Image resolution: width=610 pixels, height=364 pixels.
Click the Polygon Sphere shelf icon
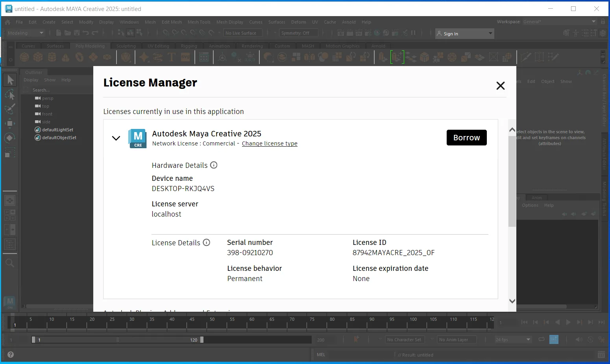[24, 57]
